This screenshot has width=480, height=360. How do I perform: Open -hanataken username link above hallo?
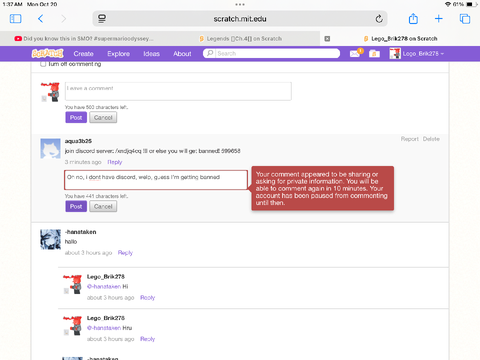(80, 232)
